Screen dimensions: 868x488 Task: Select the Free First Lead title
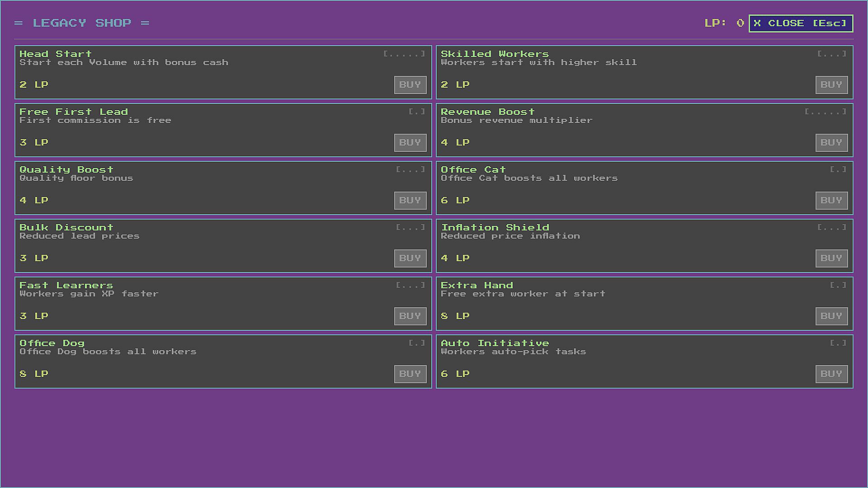point(74,112)
